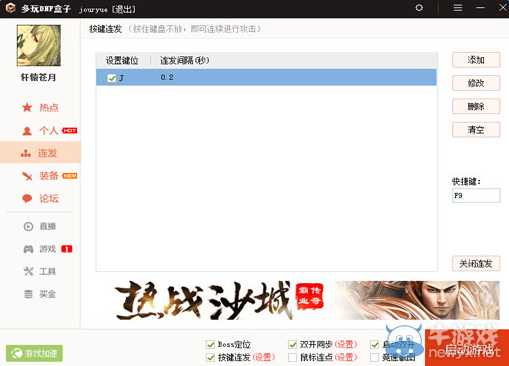The width and height of the screenshot is (509, 366).
Task: Toggle the Boss定位 checkbox
Action: (210, 344)
